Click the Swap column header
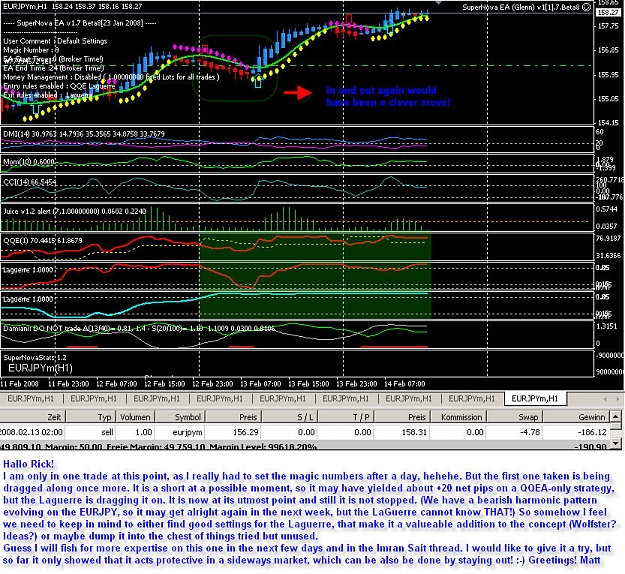625x574 pixels. 514,417
